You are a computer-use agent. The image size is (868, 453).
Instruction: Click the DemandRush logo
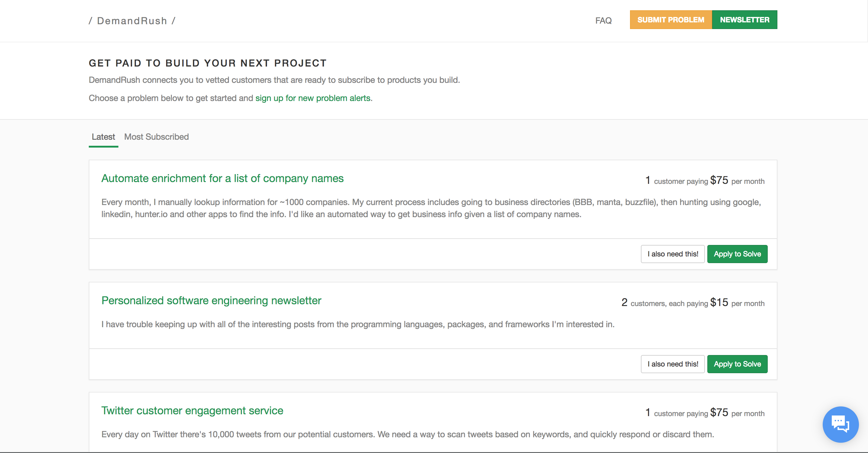coord(132,21)
